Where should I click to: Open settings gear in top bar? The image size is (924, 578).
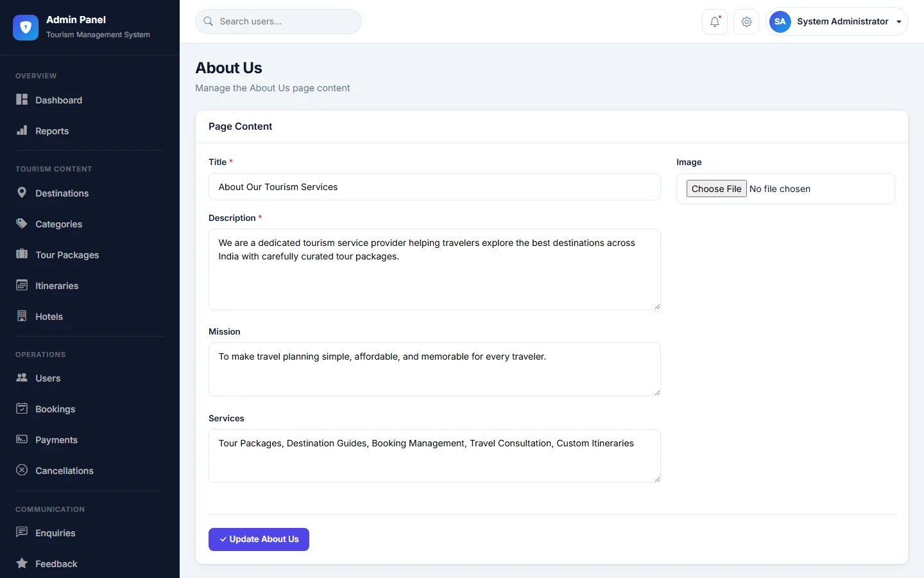coord(746,22)
